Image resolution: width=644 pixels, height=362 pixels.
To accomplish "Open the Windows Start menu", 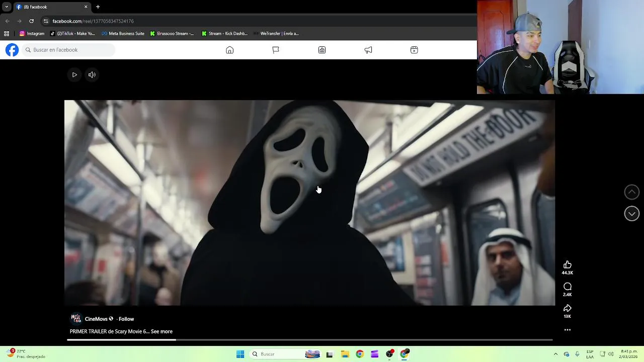I will point(240,354).
